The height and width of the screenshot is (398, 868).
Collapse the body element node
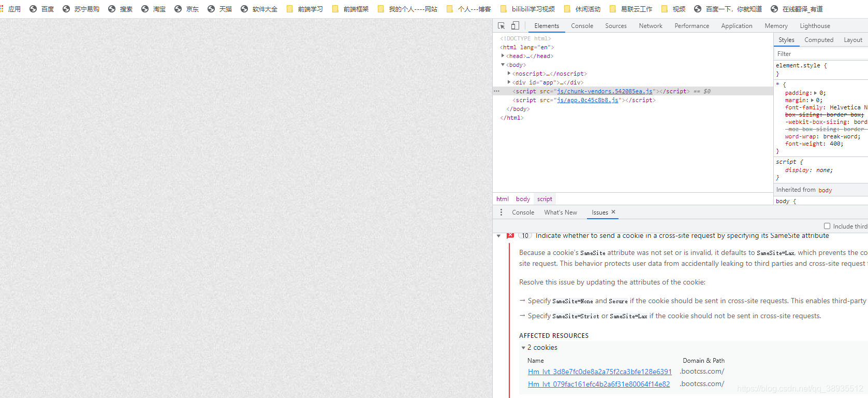(503, 65)
